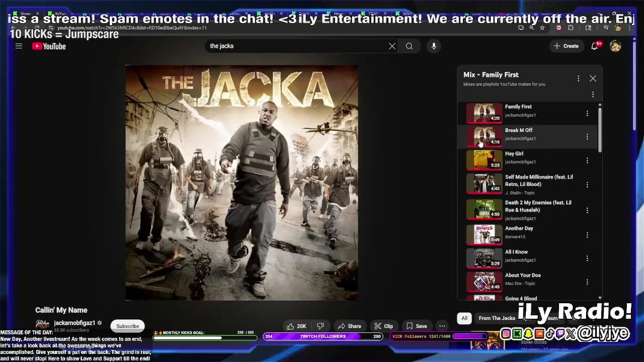Clip the video
The height and width of the screenshot is (362, 644).
pyautogui.click(x=383, y=326)
